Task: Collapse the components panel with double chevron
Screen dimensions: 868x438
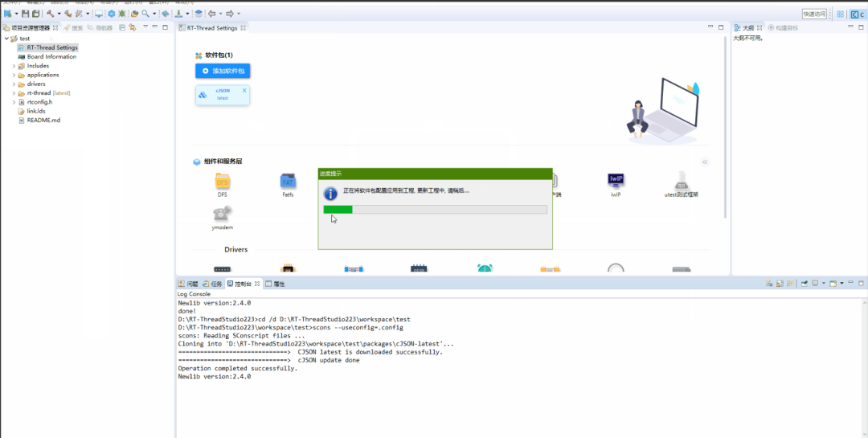Action: 705,162
